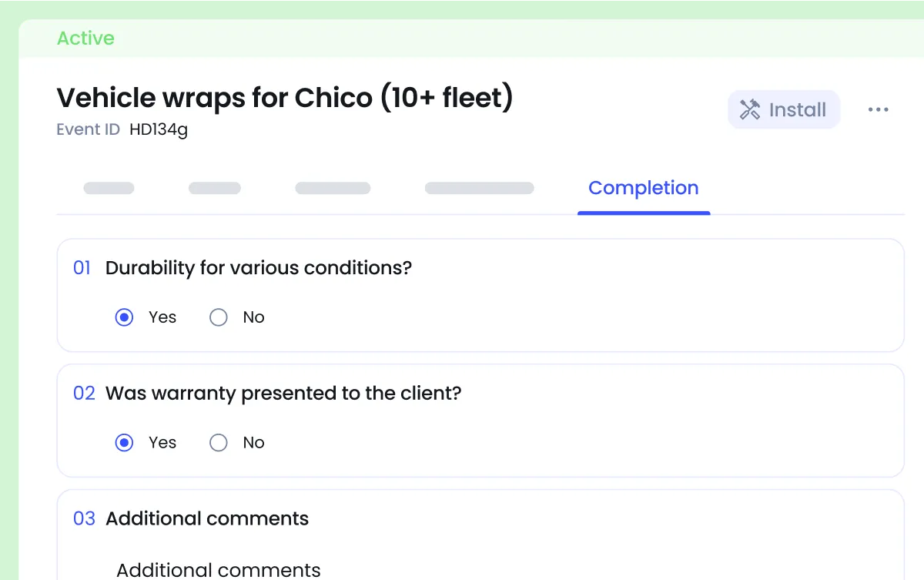The width and height of the screenshot is (924, 580).
Task: Open the first placeholder tab
Action: [109, 188]
